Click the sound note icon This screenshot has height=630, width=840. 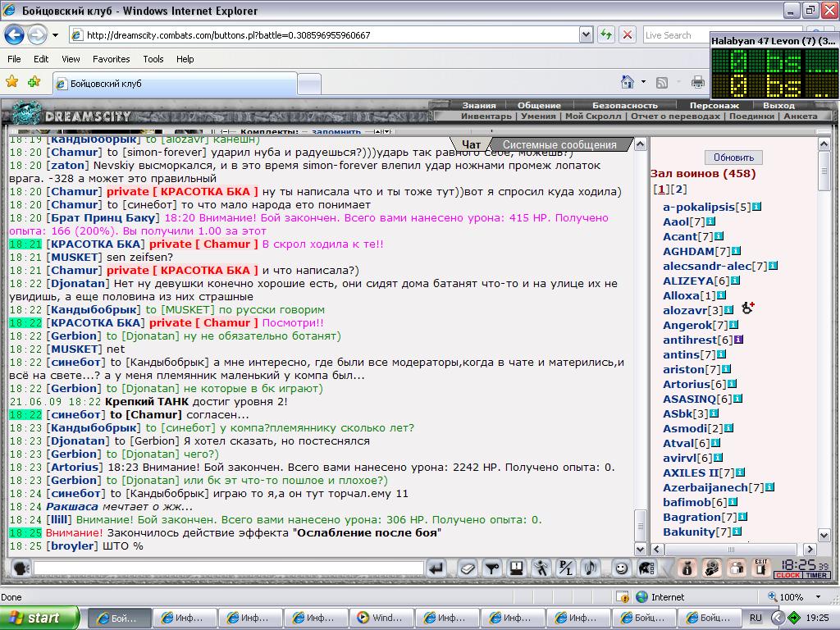pyautogui.click(x=591, y=568)
